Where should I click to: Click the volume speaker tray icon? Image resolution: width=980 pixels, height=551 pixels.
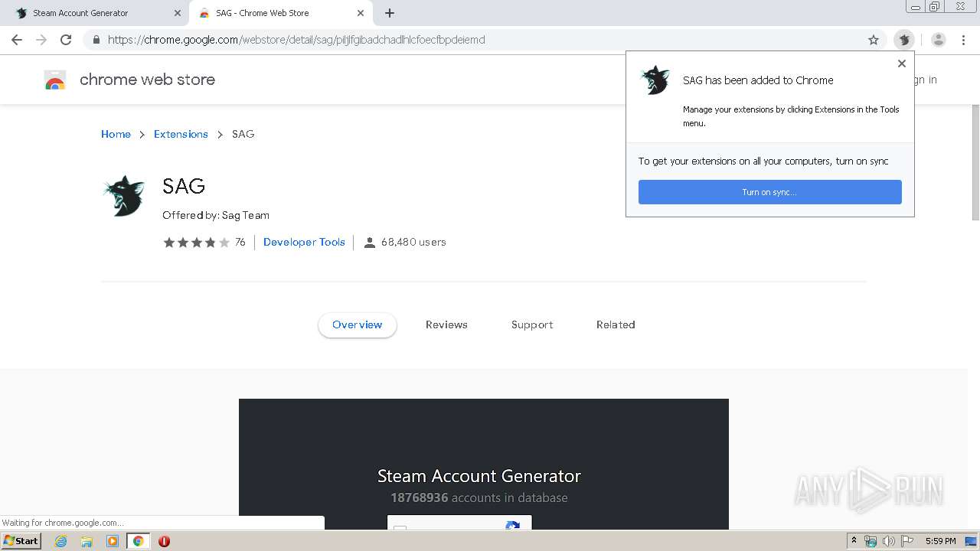888,541
